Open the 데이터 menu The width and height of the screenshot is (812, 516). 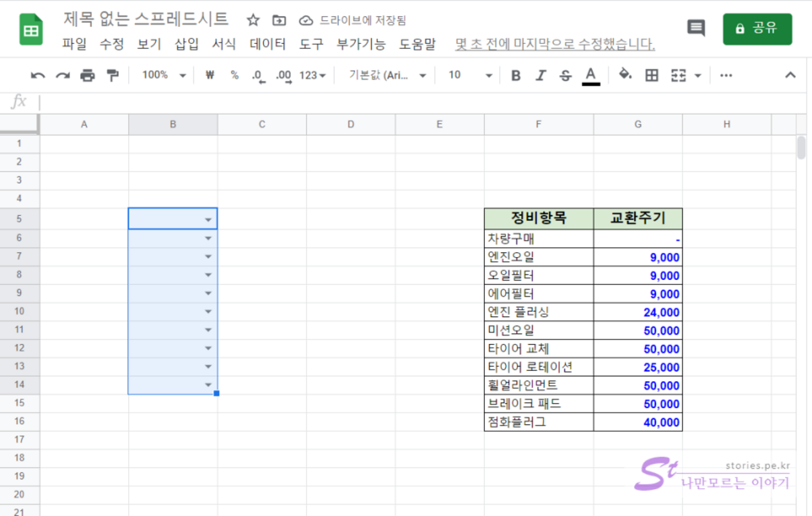(268, 45)
